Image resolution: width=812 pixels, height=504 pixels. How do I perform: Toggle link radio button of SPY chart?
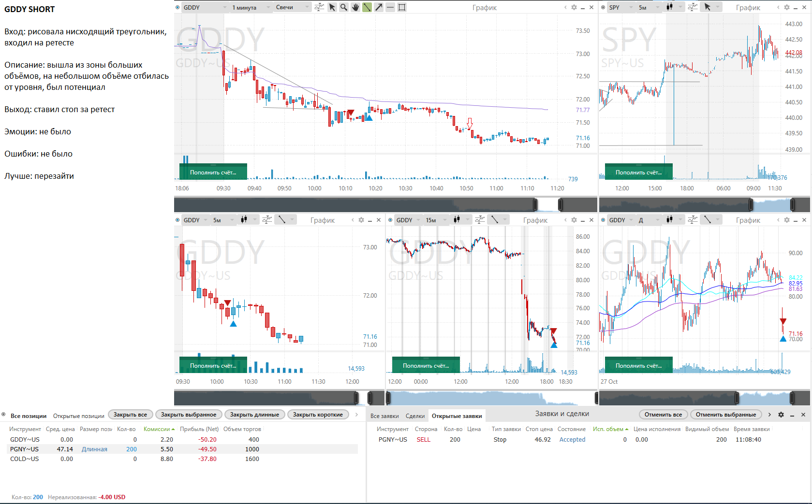[x=603, y=7]
